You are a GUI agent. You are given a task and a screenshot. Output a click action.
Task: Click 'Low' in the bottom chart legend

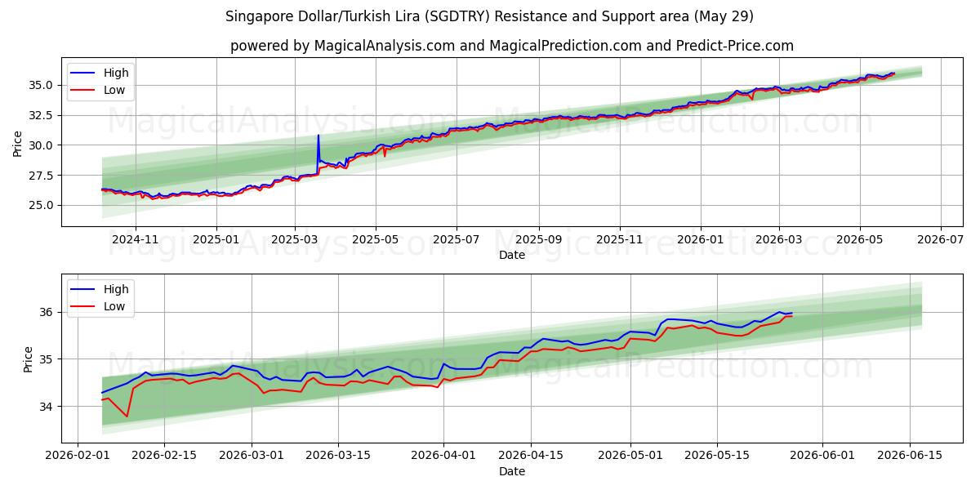coord(114,306)
